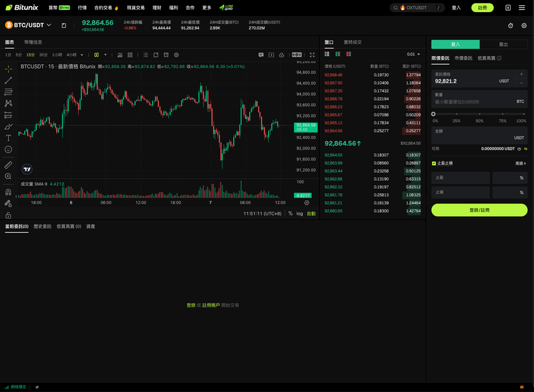
Task: Enter fullscreen chart mode
Action: pyautogui.click(x=312, y=55)
